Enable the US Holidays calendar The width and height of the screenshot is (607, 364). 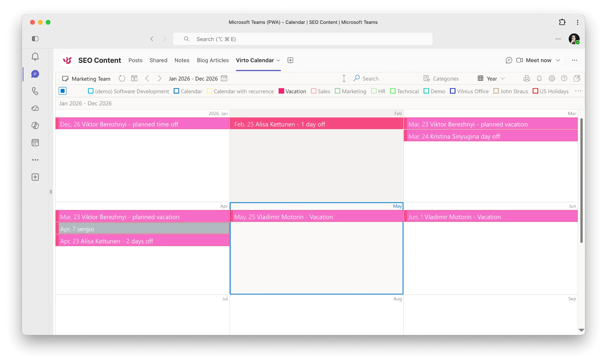click(x=536, y=91)
